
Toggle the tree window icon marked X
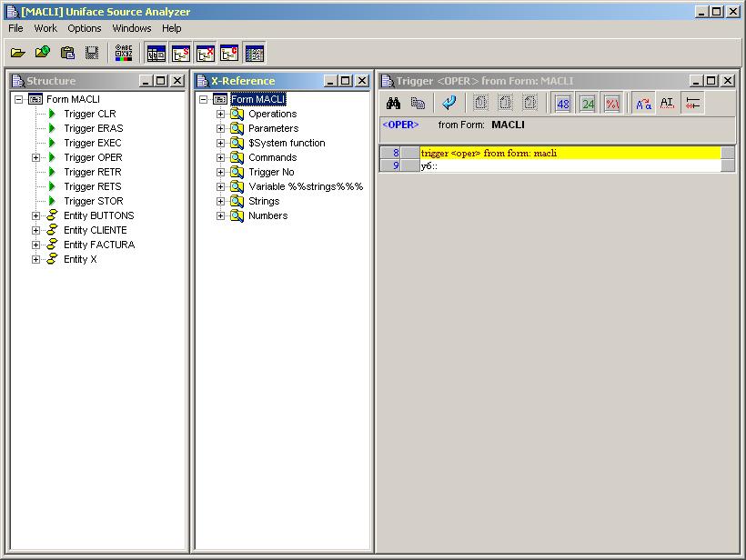(x=206, y=54)
